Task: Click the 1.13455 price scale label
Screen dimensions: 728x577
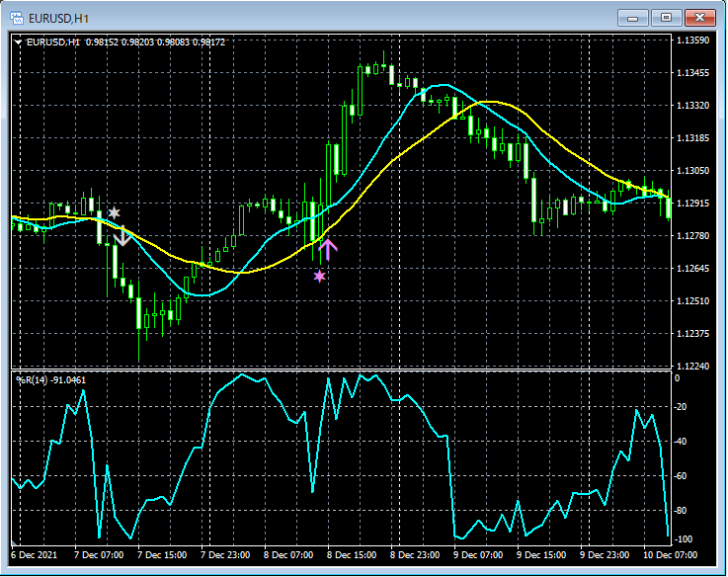Action: (693, 73)
